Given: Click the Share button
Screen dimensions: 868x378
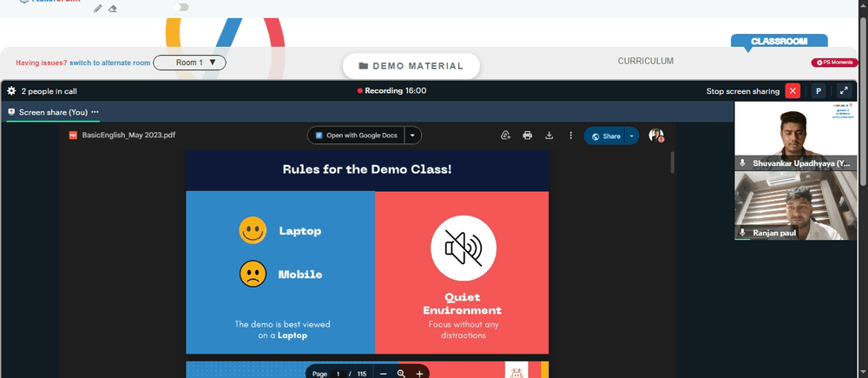Looking at the screenshot, I should [604, 136].
